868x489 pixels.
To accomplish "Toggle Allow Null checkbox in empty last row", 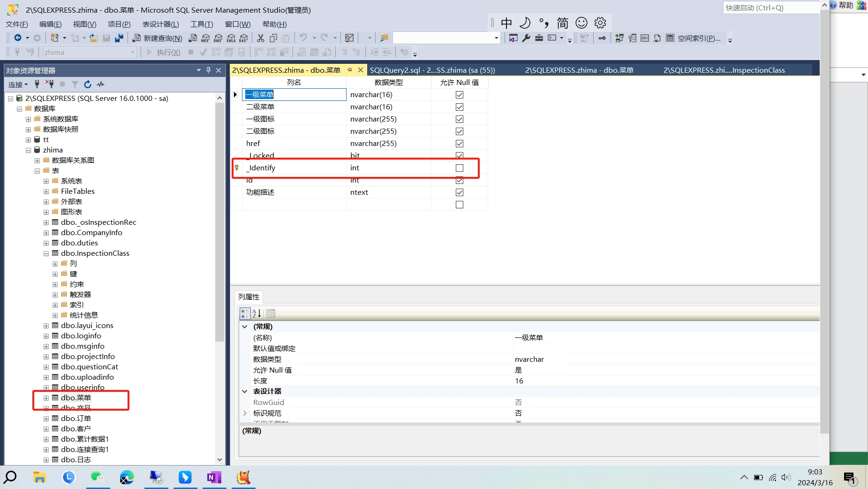I will pyautogui.click(x=460, y=205).
